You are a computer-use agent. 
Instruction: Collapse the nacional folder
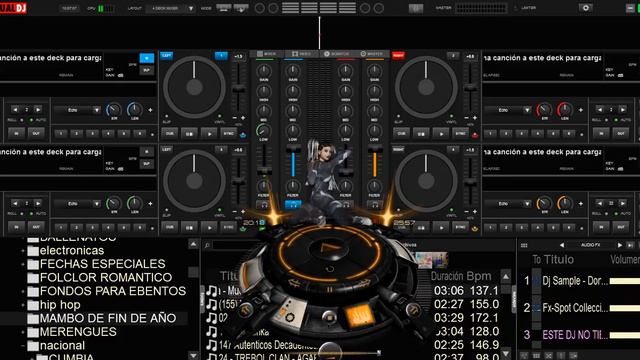pyautogui.click(x=23, y=346)
